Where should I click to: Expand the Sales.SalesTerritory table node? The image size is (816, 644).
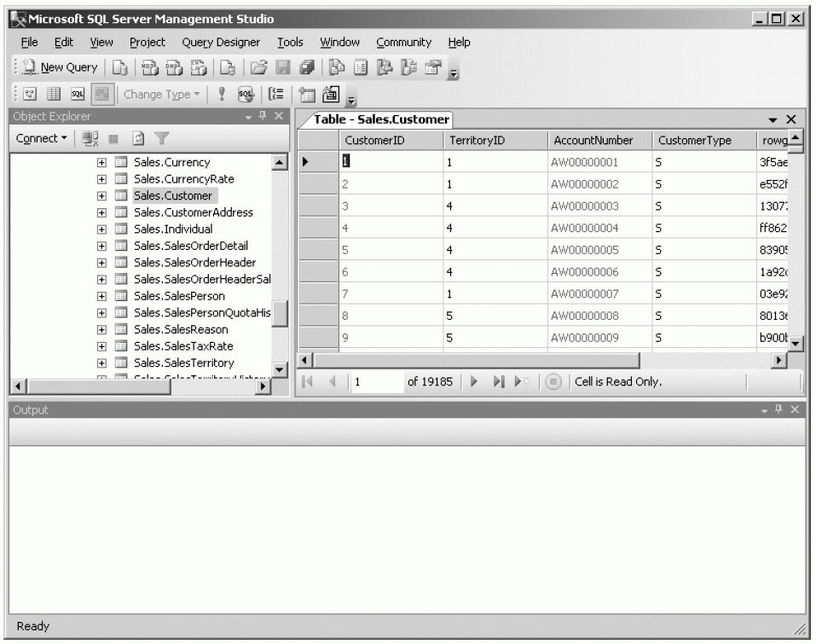coord(101,363)
